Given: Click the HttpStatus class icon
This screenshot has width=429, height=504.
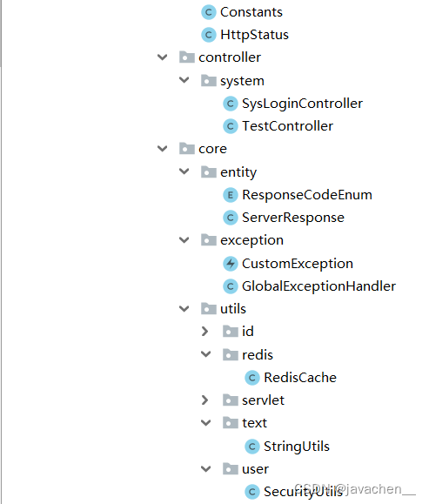Looking at the screenshot, I should click(x=209, y=35).
